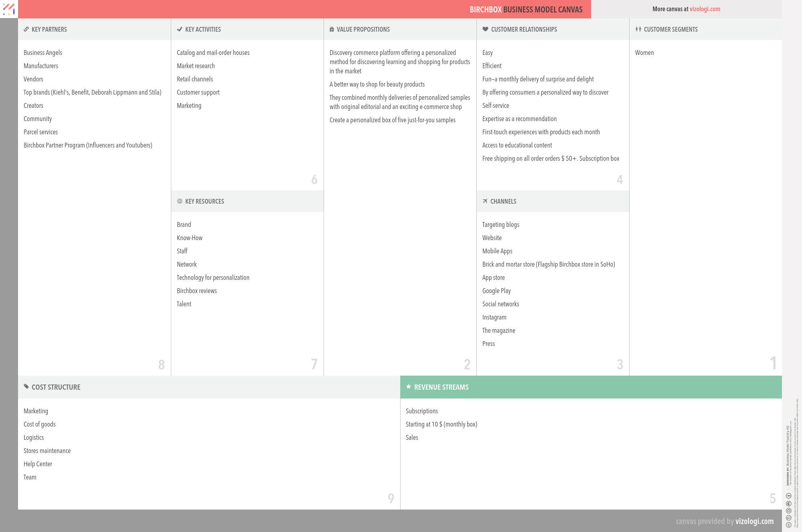
Task: Click the Customer Relationships heart icon
Action: click(x=485, y=29)
